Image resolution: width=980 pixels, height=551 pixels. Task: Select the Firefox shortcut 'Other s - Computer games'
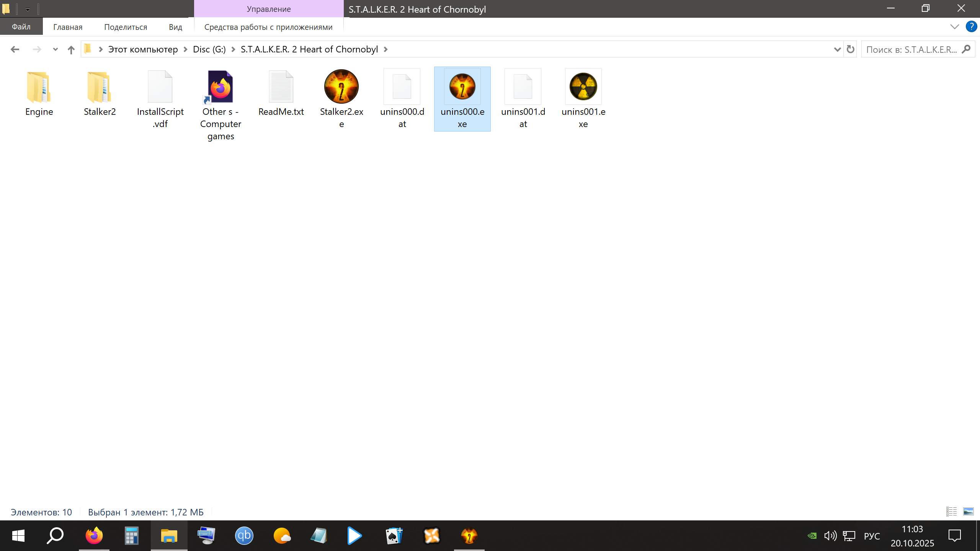(220, 87)
